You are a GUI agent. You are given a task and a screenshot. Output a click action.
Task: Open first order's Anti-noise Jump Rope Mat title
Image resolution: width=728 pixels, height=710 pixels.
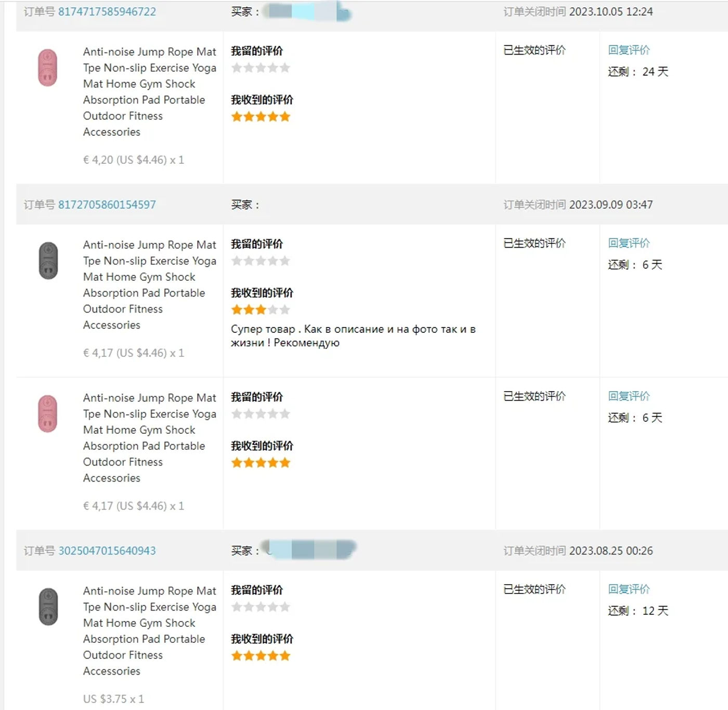[149, 92]
